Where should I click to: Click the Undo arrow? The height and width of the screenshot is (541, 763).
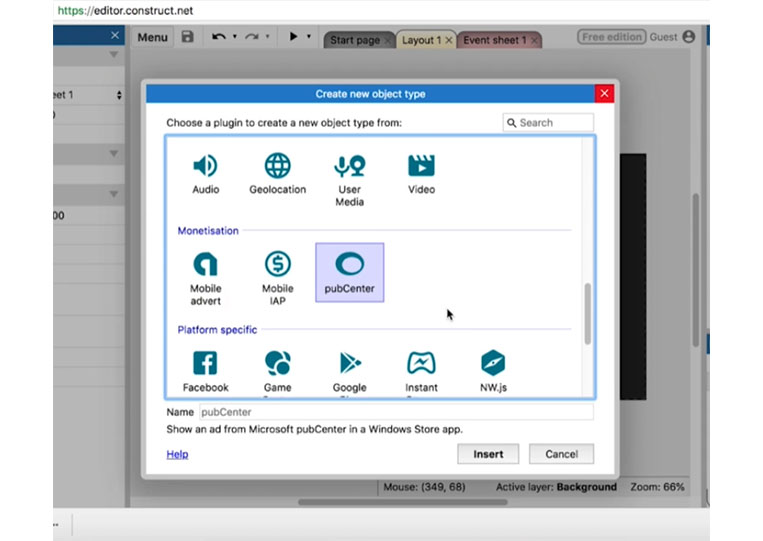[x=218, y=36]
